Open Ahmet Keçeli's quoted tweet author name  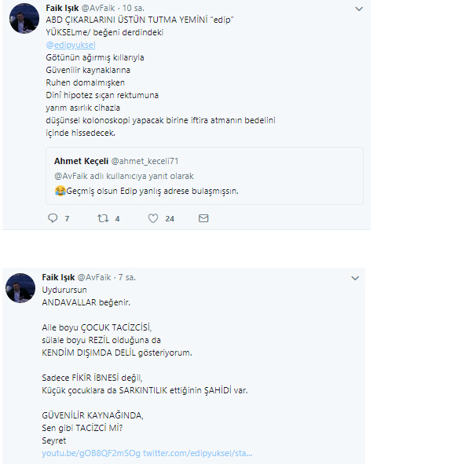[77, 161]
